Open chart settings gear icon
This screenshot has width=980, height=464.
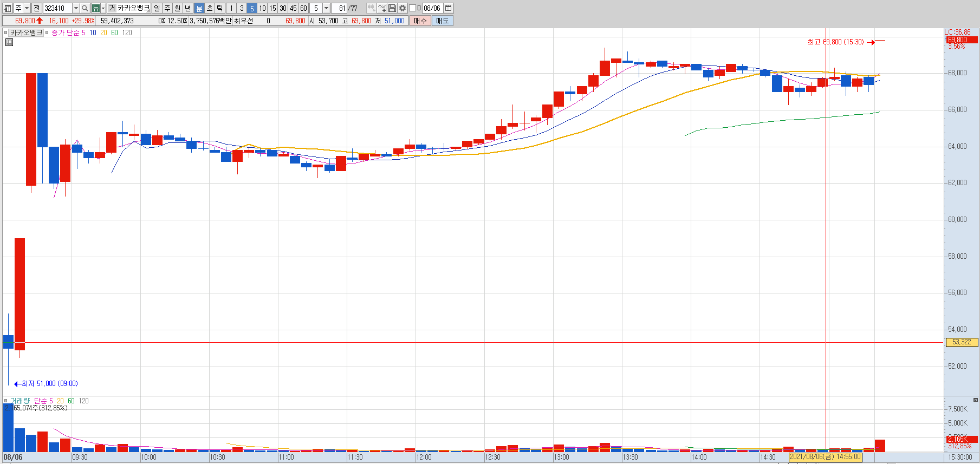tap(403, 8)
